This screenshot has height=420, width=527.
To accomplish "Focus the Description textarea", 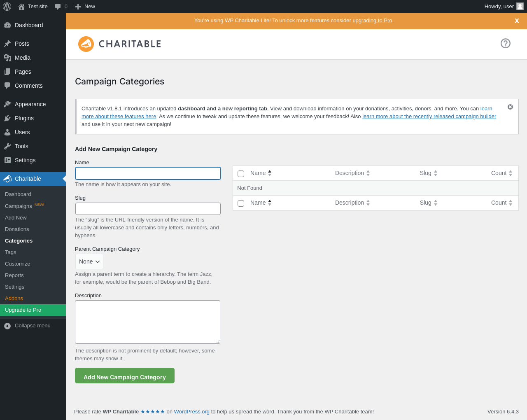I will coord(147,322).
